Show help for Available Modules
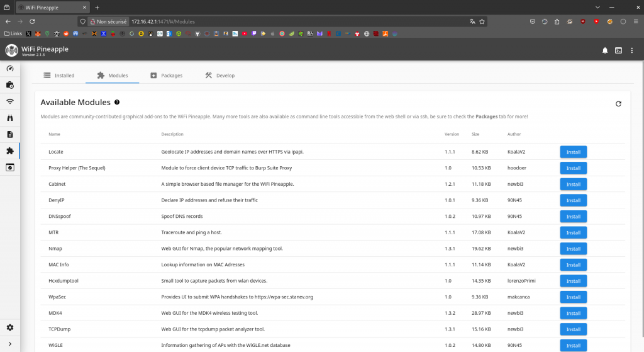 [x=117, y=103]
